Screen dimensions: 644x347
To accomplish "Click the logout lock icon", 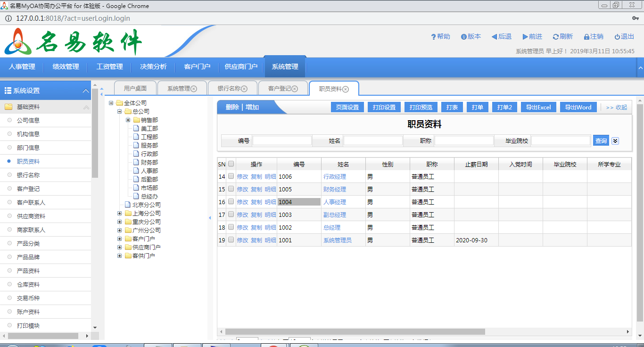I will click(586, 37).
